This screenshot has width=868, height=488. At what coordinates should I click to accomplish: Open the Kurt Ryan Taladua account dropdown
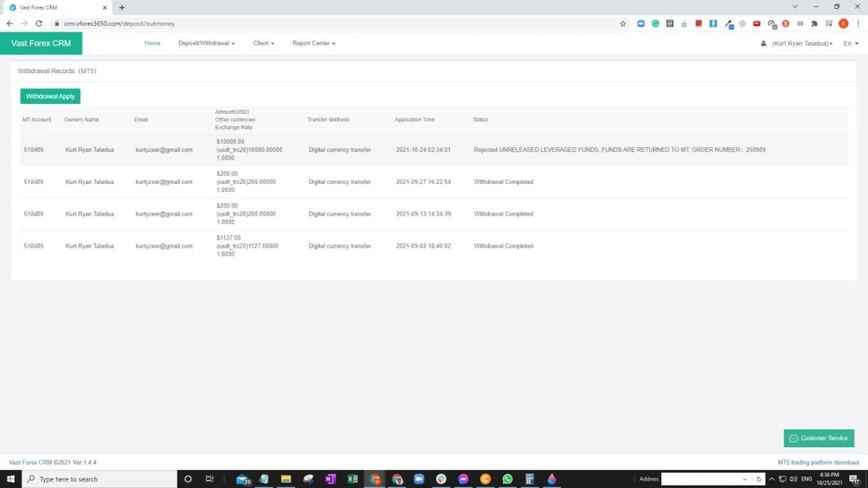(x=800, y=43)
